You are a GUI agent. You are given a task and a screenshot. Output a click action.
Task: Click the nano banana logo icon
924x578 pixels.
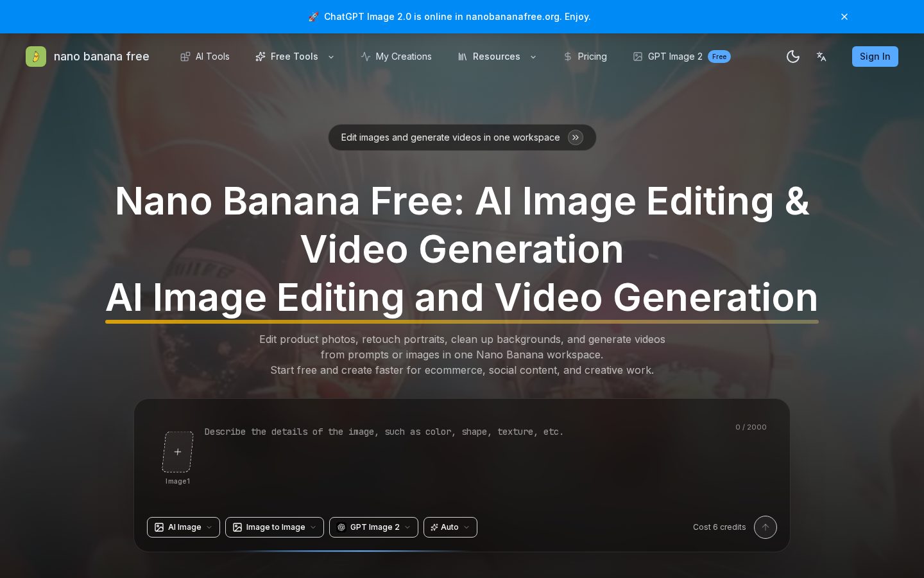36,57
